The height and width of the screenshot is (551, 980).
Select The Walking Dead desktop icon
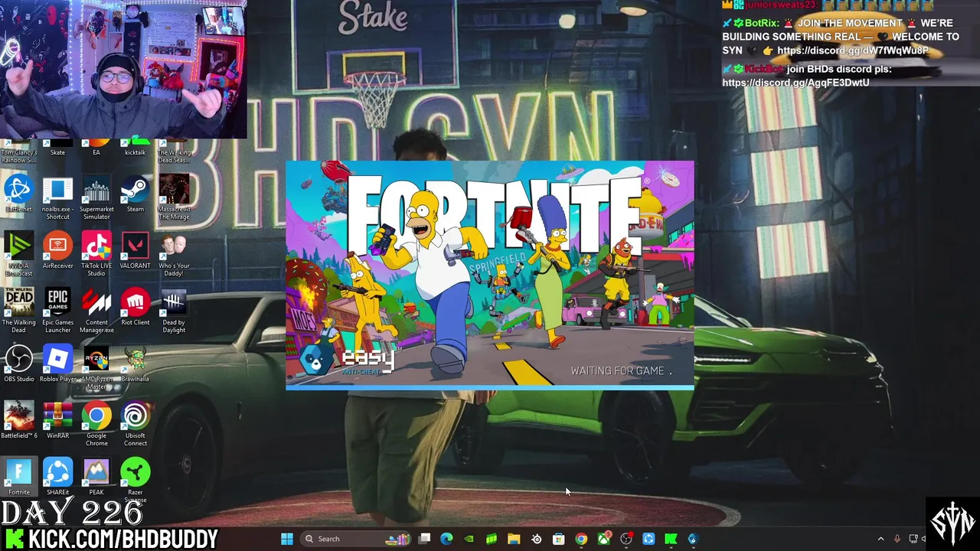pyautogui.click(x=18, y=311)
